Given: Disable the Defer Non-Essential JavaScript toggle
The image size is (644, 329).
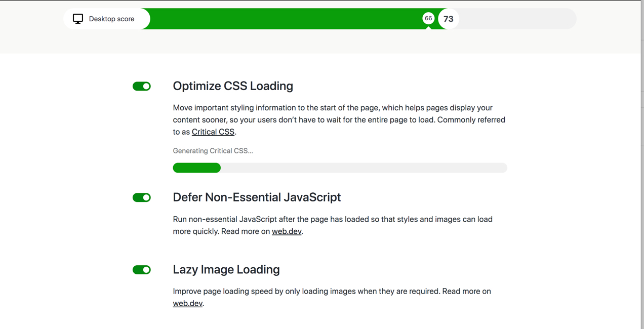Looking at the screenshot, I should point(142,197).
